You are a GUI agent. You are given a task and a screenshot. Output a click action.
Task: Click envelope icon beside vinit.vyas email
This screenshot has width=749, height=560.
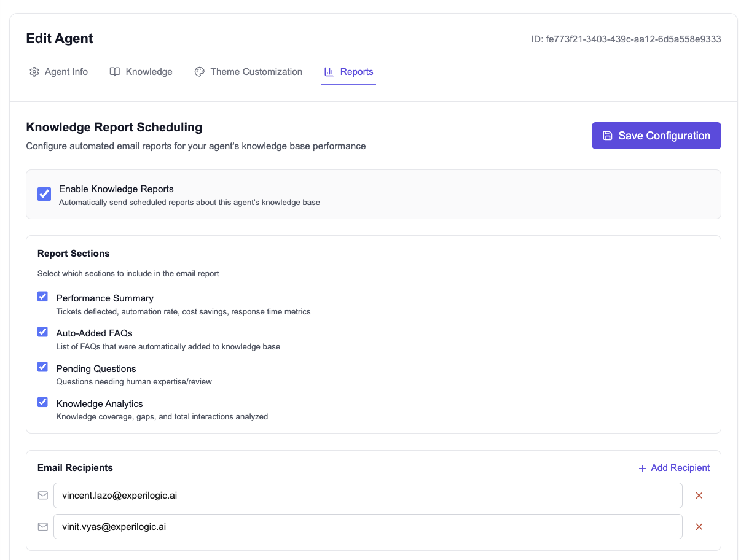[43, 527]
